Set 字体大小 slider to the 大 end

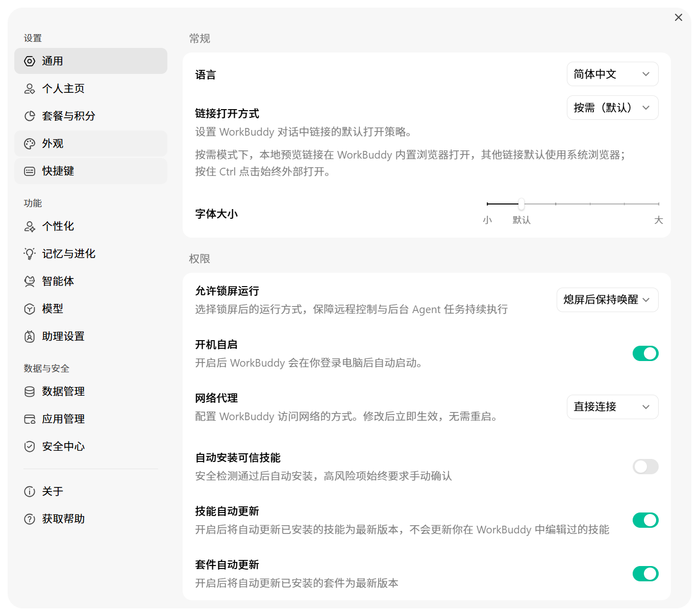tap(658, 204)
